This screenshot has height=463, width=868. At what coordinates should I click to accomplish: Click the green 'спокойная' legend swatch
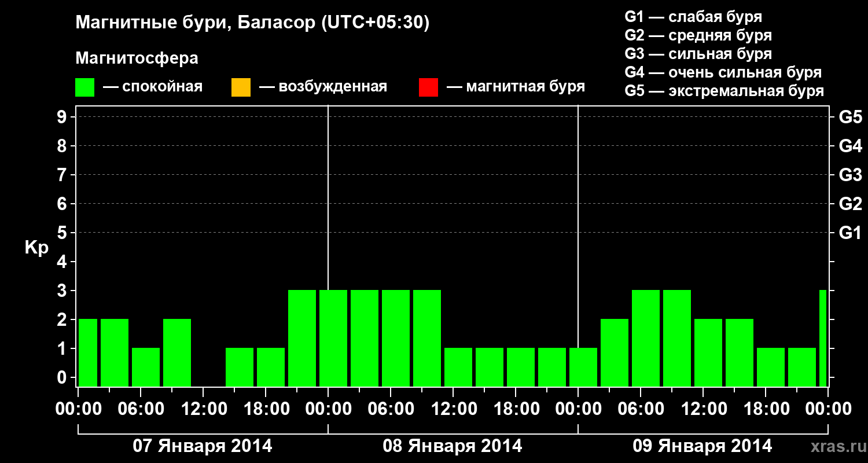(x=85, y=87)
